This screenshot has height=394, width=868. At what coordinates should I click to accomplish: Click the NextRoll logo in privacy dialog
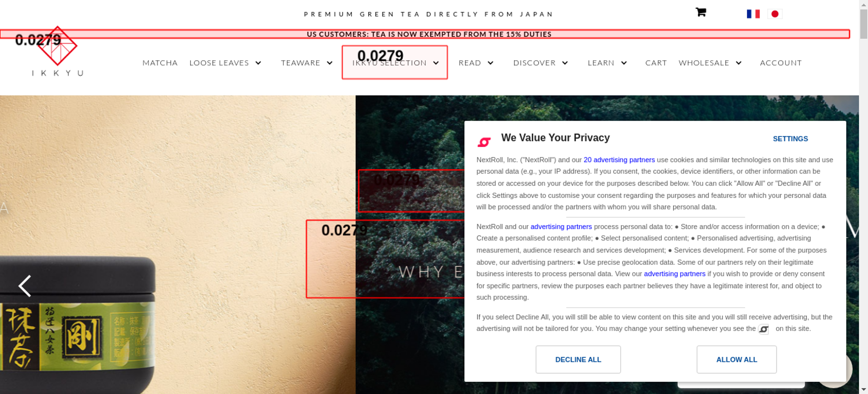point(484,141)
